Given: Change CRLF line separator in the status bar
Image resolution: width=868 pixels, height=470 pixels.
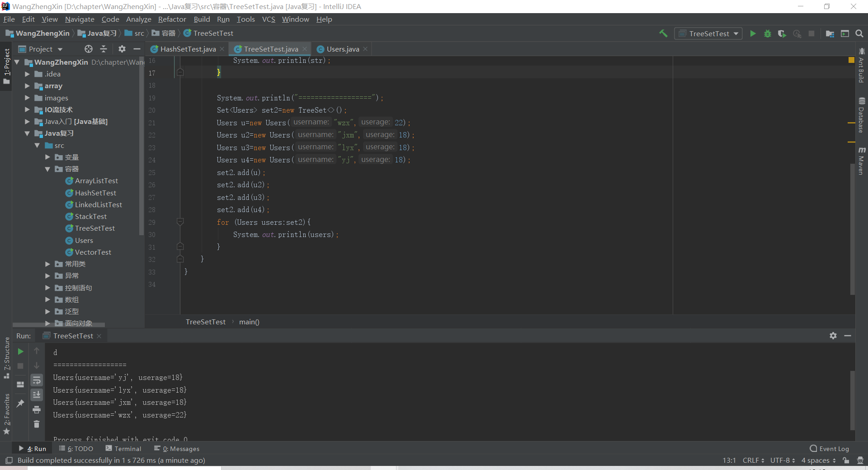Looking at the screenshot, I should [x=753, y=461].
